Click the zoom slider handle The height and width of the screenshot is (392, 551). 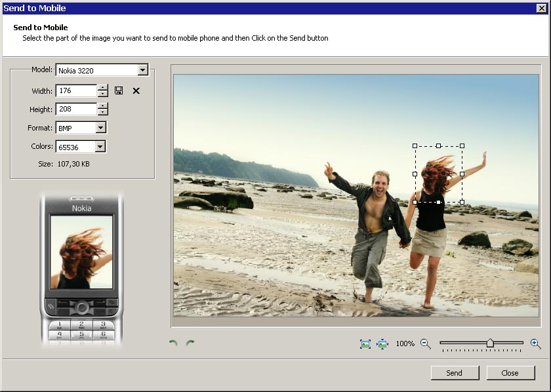(490, 343)
